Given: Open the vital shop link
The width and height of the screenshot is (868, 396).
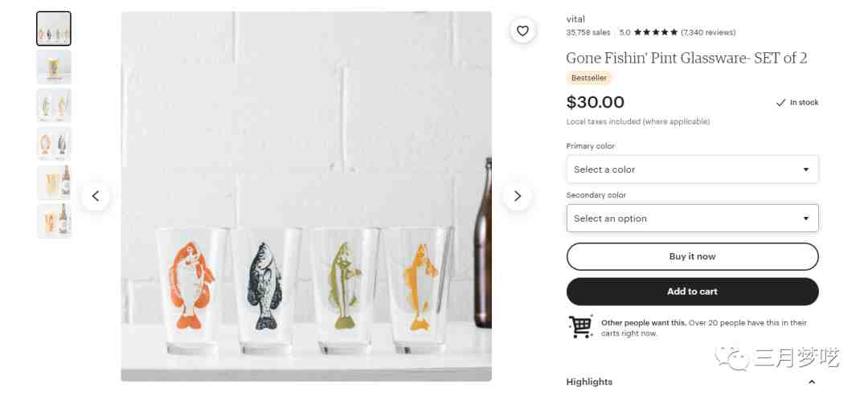Looking at the screenshot, I should [x=575, y=18].
